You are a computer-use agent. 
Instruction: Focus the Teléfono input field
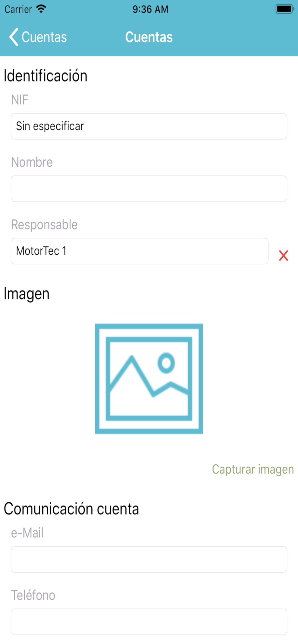149,622
